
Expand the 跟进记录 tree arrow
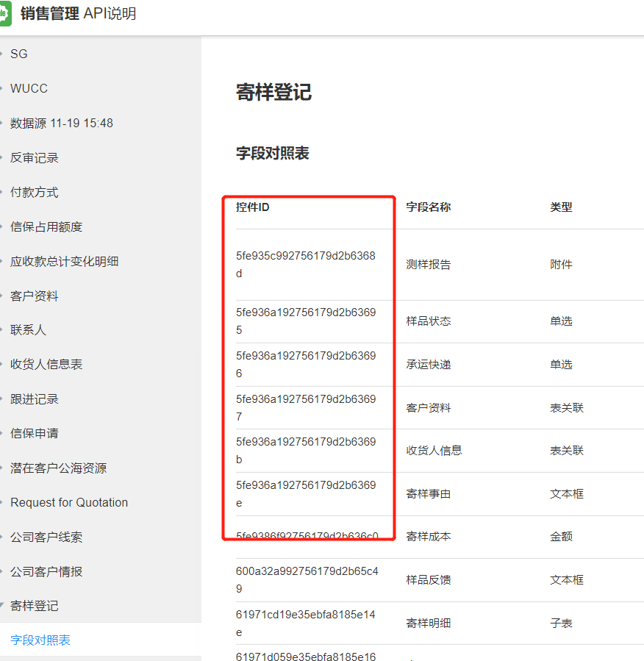pyautogui.click(x=2, y=399)
